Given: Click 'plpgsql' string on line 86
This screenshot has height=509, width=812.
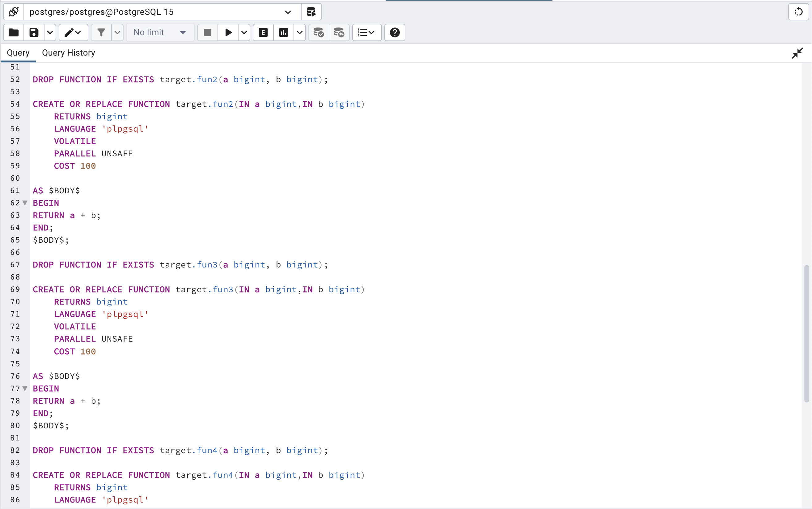Looking at the screenshot, I should point(125,500).
